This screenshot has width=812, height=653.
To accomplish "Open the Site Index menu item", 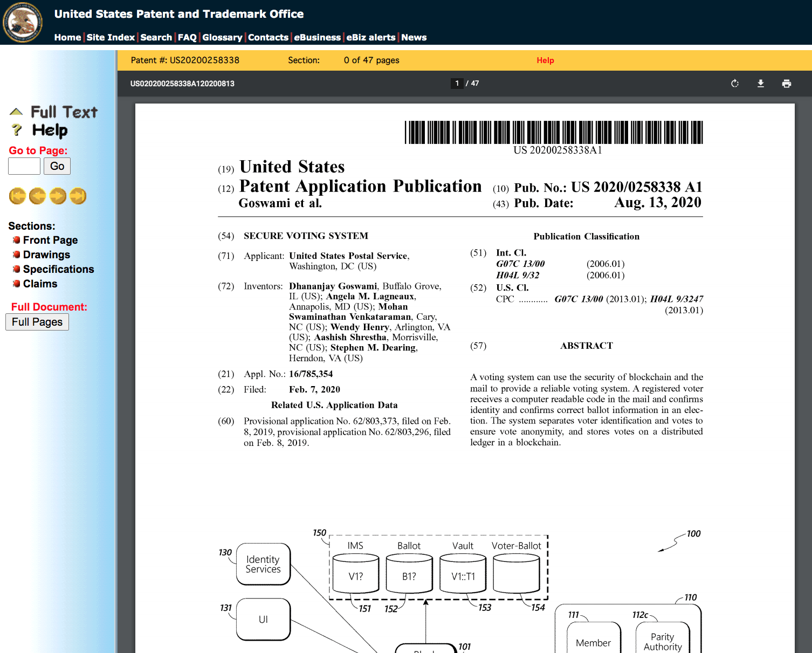I will point(111,37).
